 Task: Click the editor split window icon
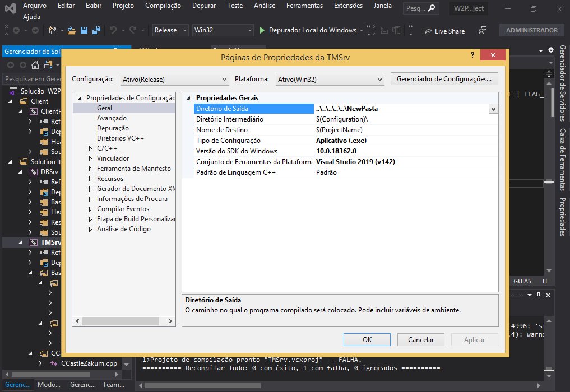click(549, 74)
